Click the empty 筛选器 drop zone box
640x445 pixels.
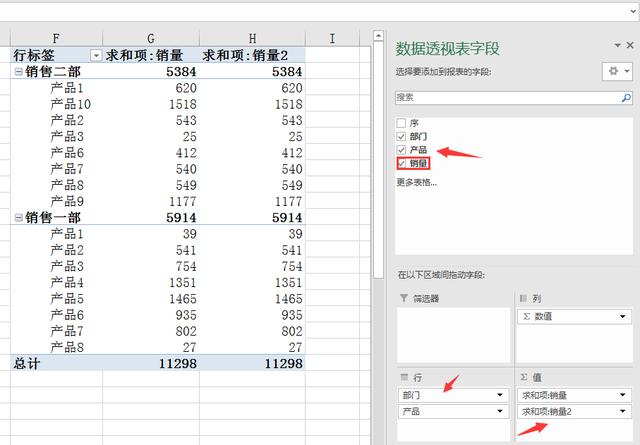click(453, 335)
